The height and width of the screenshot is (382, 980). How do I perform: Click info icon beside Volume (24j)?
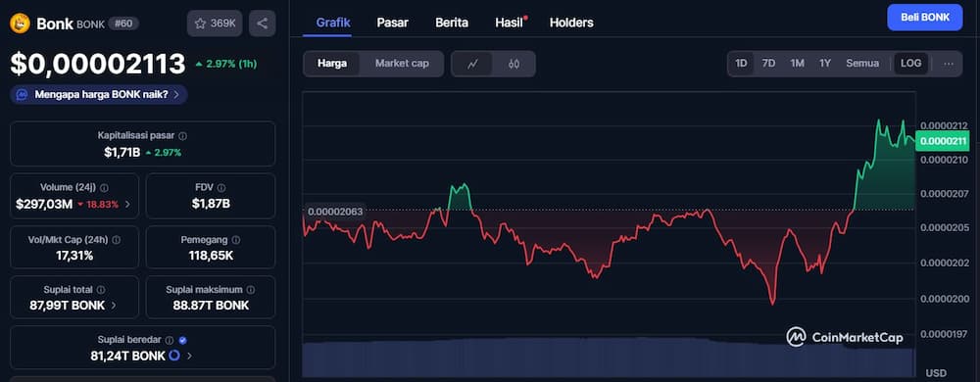[x=105, y=187]
